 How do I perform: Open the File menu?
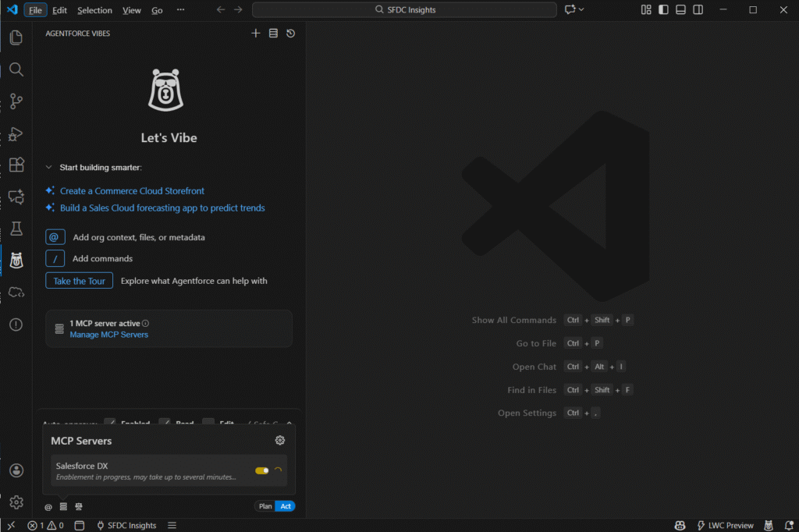click(x=35, y=10)
